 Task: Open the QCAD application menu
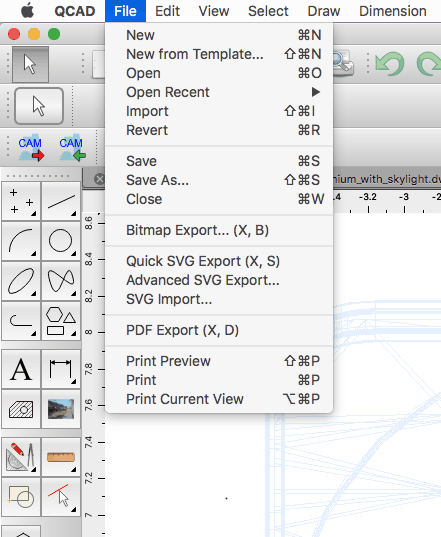pyautogui.click(x=75, y=11)
